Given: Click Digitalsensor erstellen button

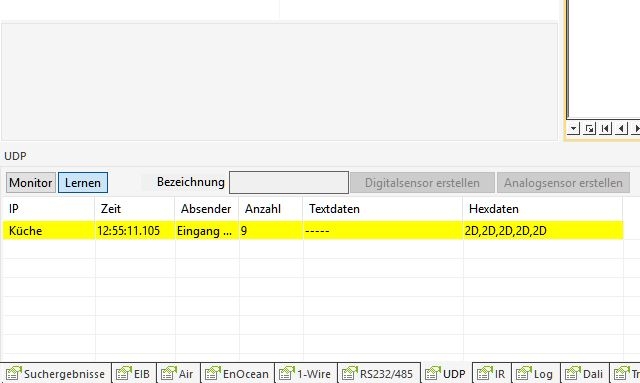Looking at the screenshot, I should coord(422,183).
